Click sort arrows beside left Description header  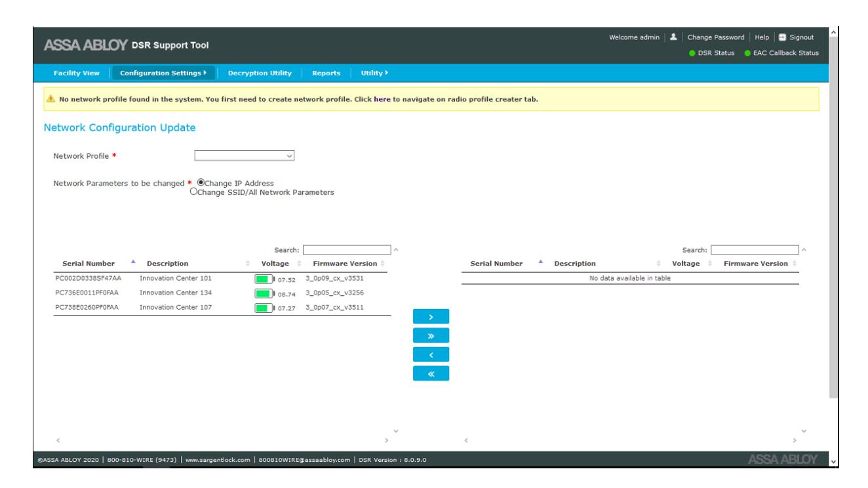[248, 264]
